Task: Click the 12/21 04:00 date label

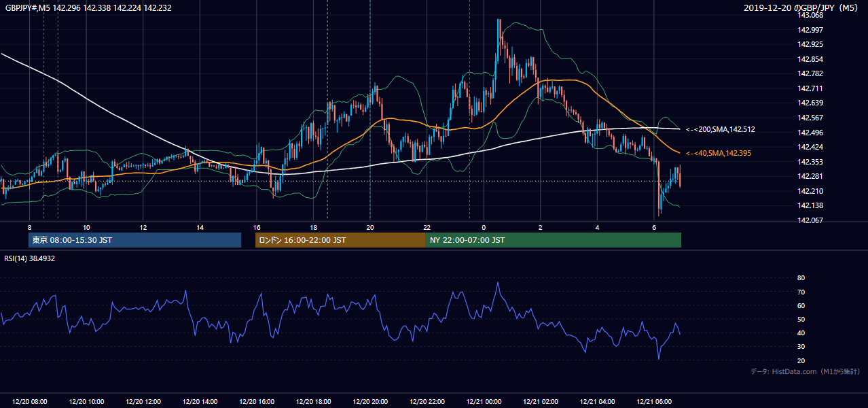Action: [597, 402]
